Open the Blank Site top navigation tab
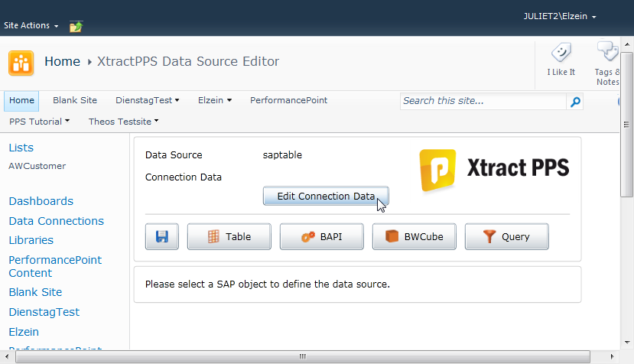 click(75, 100)
